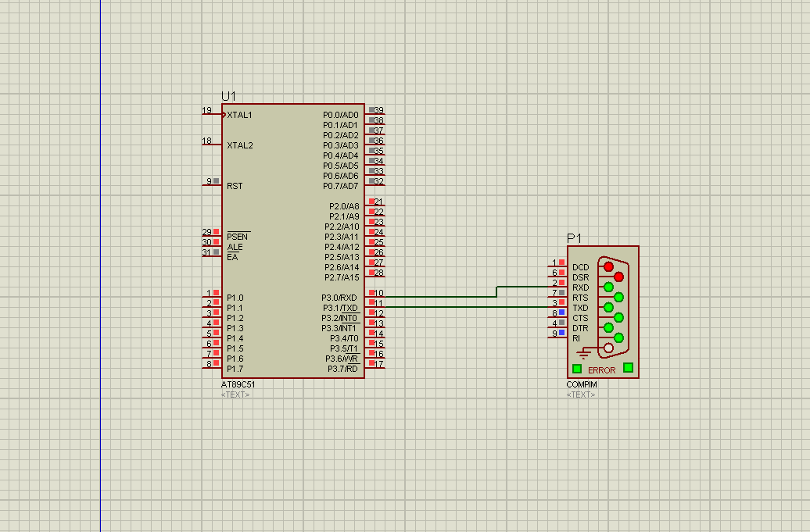Click the P3.4/T0 pin label

344,338
